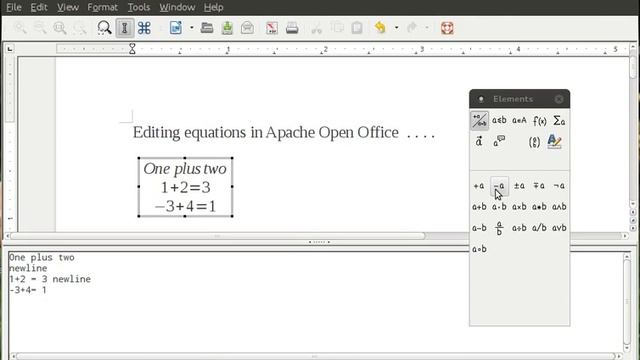
Task: Insert the +a plus sign element
Action: (479, 186)
